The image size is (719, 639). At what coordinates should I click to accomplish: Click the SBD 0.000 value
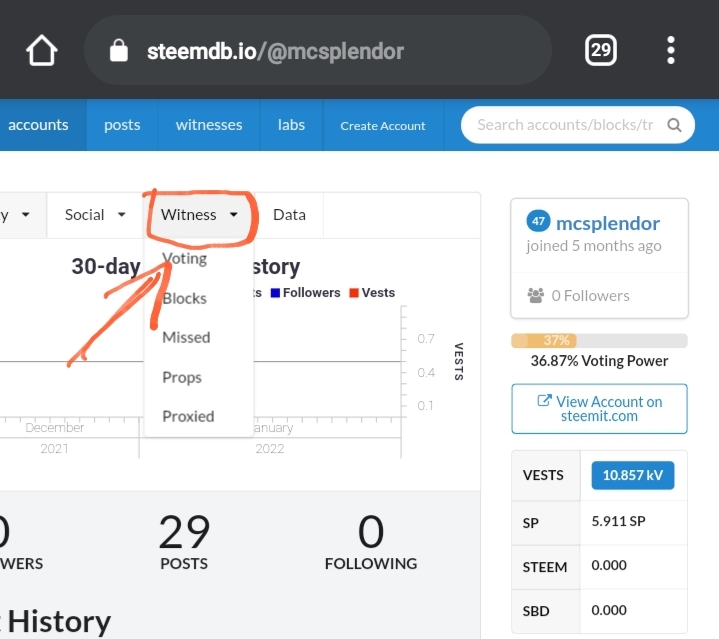click(x=608, y=610)
